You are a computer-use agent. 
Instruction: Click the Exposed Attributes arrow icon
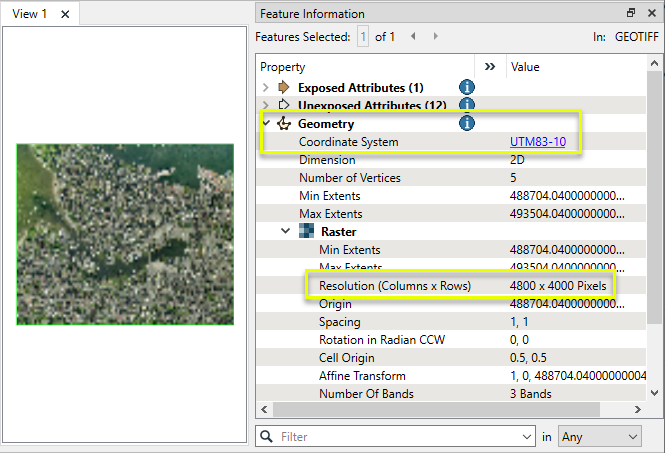[283, 88]
